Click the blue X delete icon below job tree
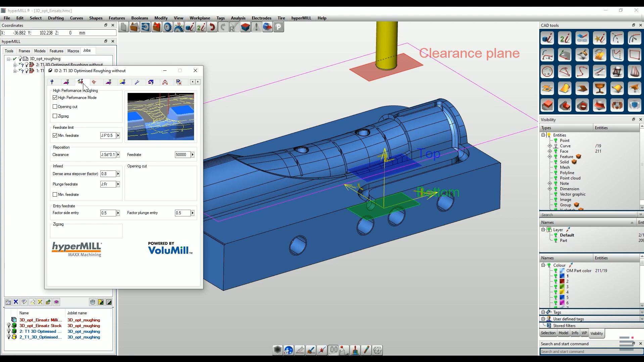This screenshot has height=362, width=644. click(16, 302)
